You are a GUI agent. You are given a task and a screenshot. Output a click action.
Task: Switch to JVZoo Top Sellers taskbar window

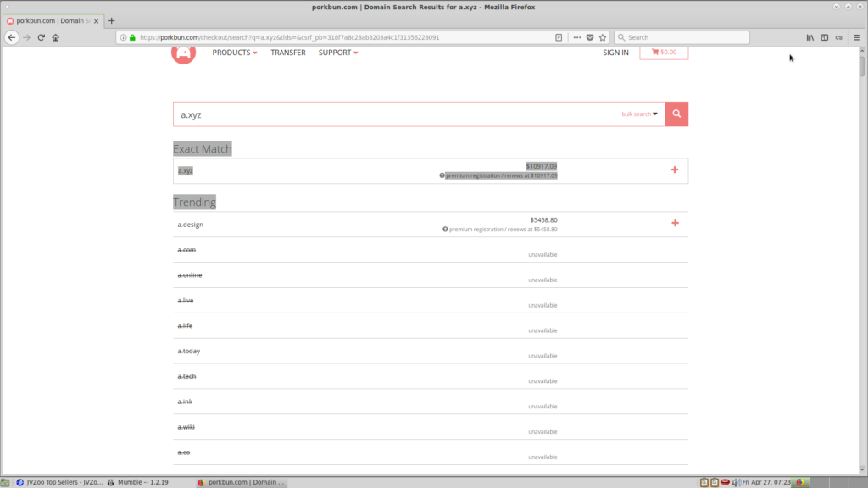click(59, 482)
